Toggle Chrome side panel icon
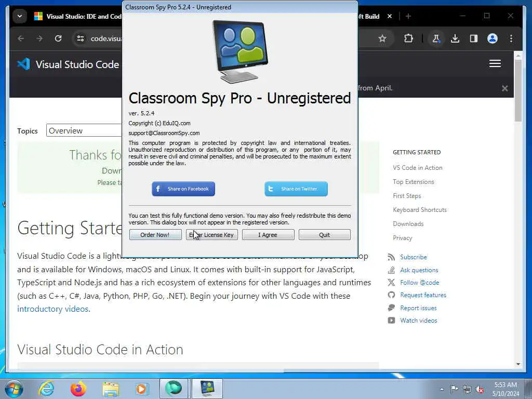The image size is (532, 399). [474, 38]
